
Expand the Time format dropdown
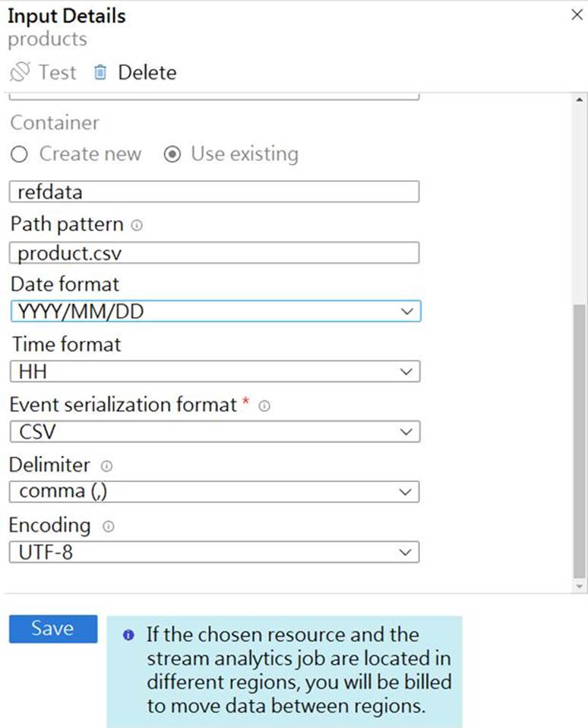coord(215,372)
